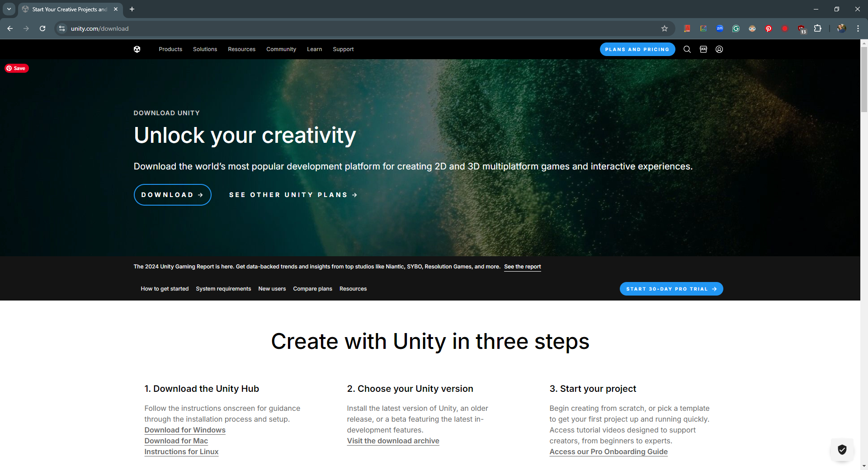
Task: Open the Pinterest browser extension
Action: [x=769, y=28]
